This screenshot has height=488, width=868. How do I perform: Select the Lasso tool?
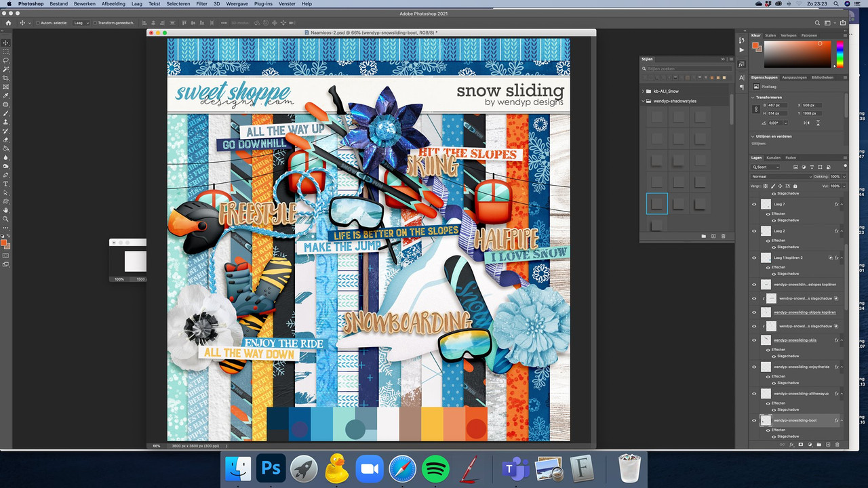click(x=6, y=60)
